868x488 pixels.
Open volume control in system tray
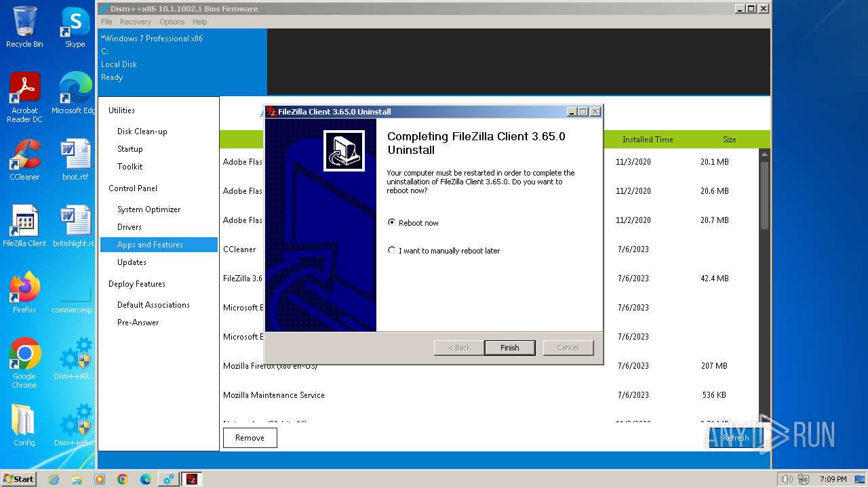pos(787,479)
